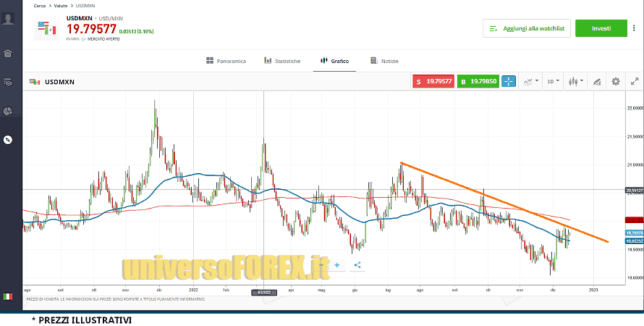Click the large 19.79577 price in header

(92, 29)
